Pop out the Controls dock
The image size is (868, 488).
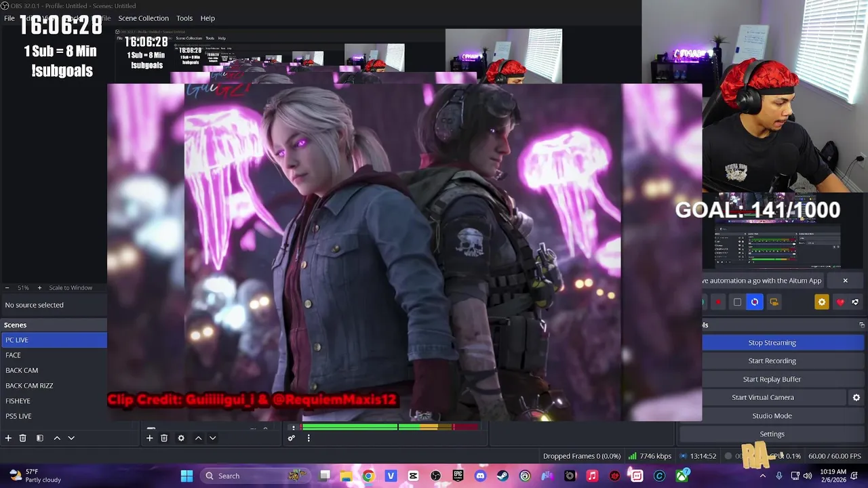[862, 325]
